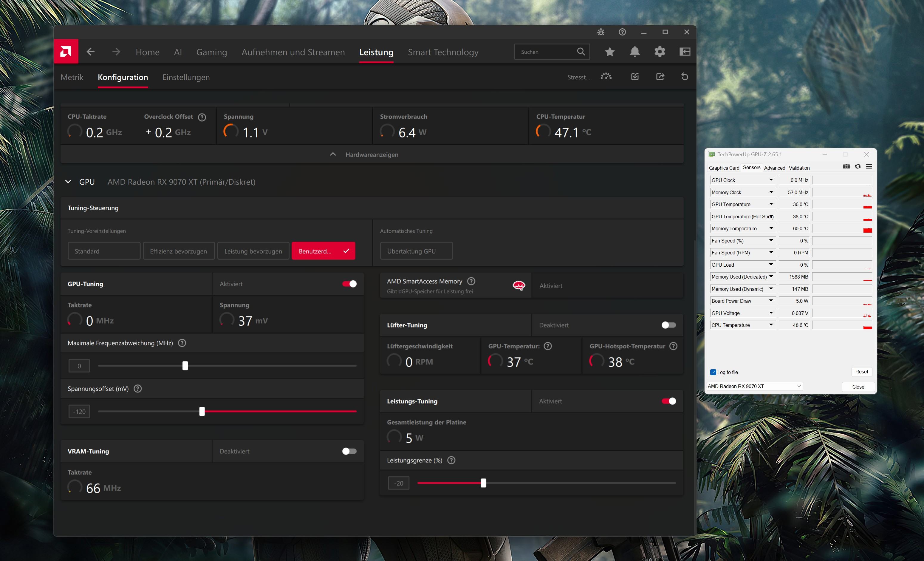Click the reset arrow icon in the tuning toolbar
924x561 pixels.
(684, 77)
